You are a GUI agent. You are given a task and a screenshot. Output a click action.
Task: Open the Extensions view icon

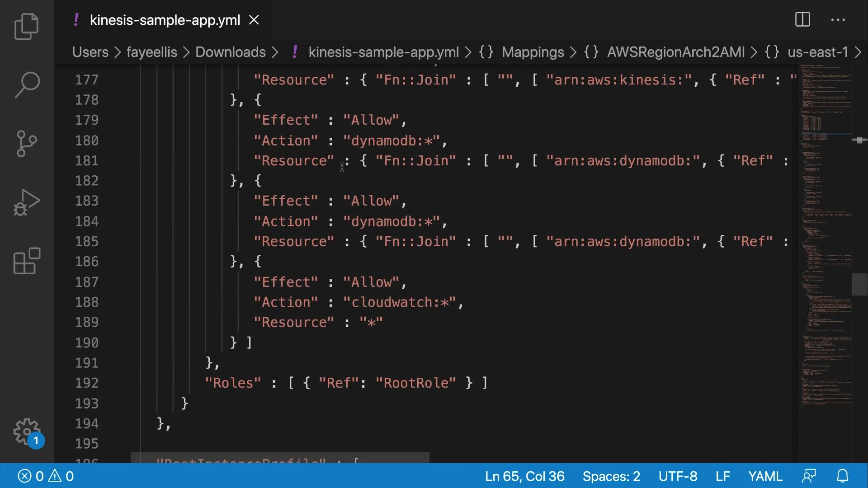click(x=27, y=261)
